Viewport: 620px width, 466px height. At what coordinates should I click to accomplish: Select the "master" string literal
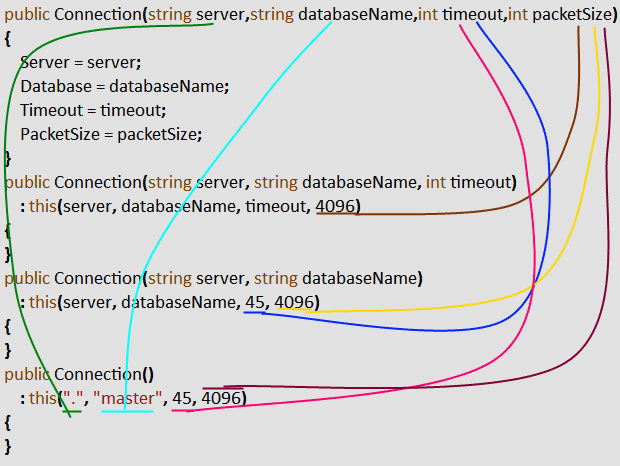pyautogui.click(x=127, y=399)
